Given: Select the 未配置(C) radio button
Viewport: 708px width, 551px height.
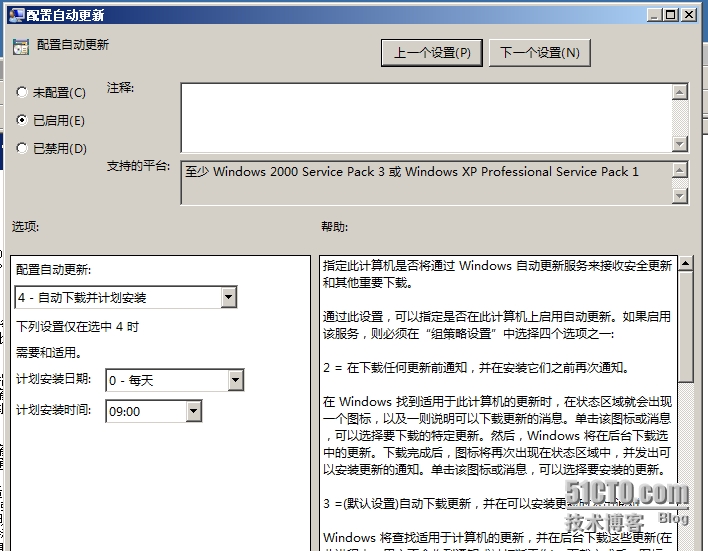Looking at the screenshot, I should pos(22,92).
